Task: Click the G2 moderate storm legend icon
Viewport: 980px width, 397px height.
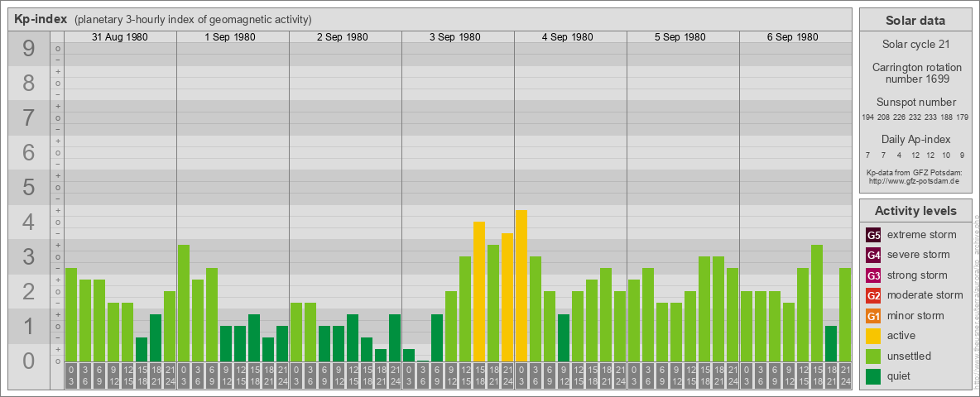Action: pyautogui.click(x=874, y=295)
